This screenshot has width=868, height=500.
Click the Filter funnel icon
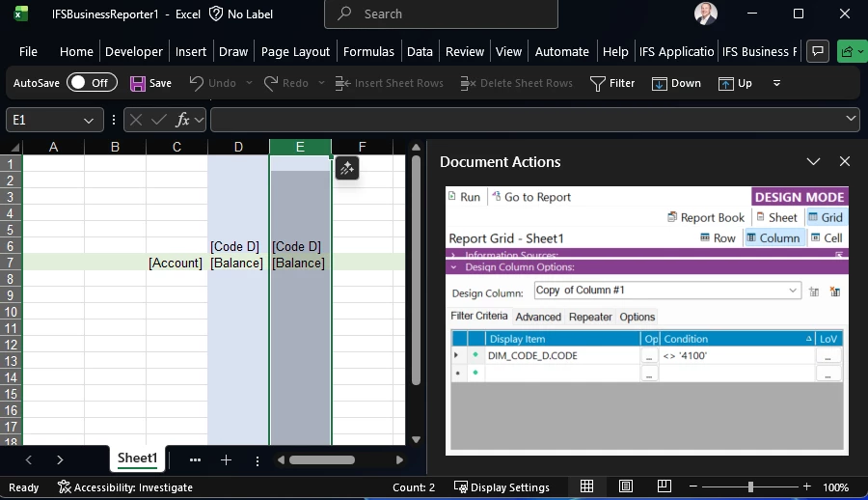(x=598, y=83)
